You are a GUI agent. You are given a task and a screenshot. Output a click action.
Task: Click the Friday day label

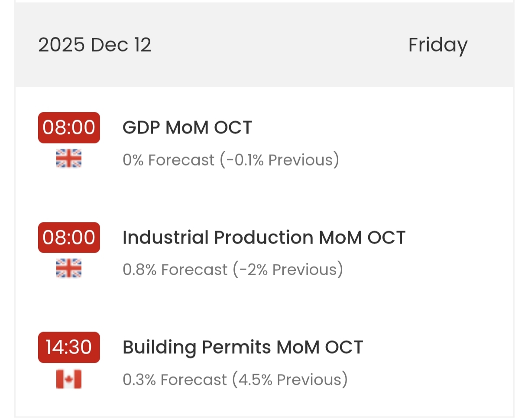[438, 45]
